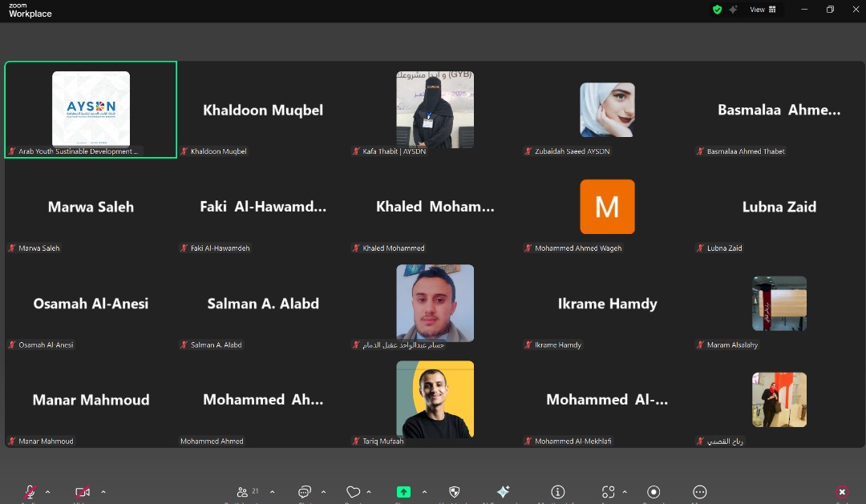The image size is (866, 504).
Task: Expand video options arrow beside camera
Action: 103,492
